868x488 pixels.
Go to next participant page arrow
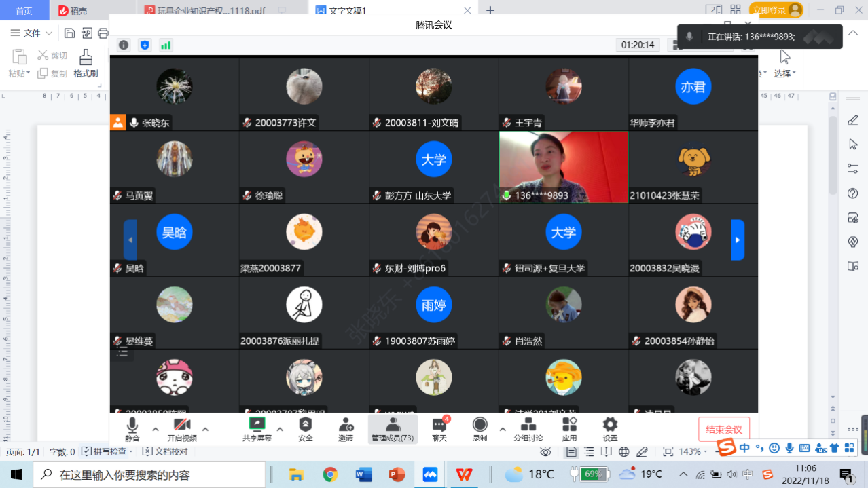click(737, 240)
